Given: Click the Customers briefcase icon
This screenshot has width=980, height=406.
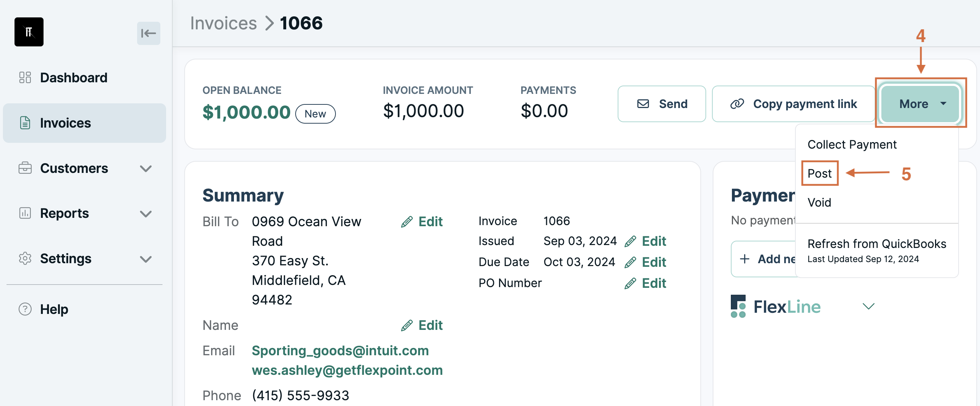Looking at the screenshot, I should 25,168.
